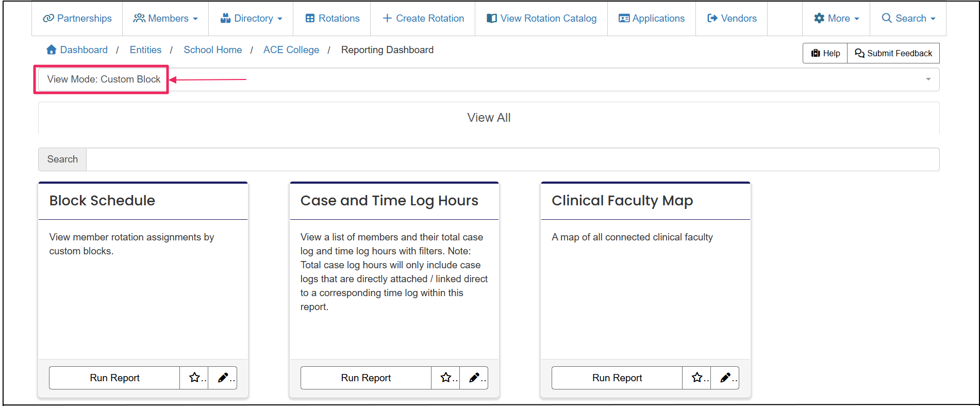Favorite the Block Schedule report with star

coord(194,378)
